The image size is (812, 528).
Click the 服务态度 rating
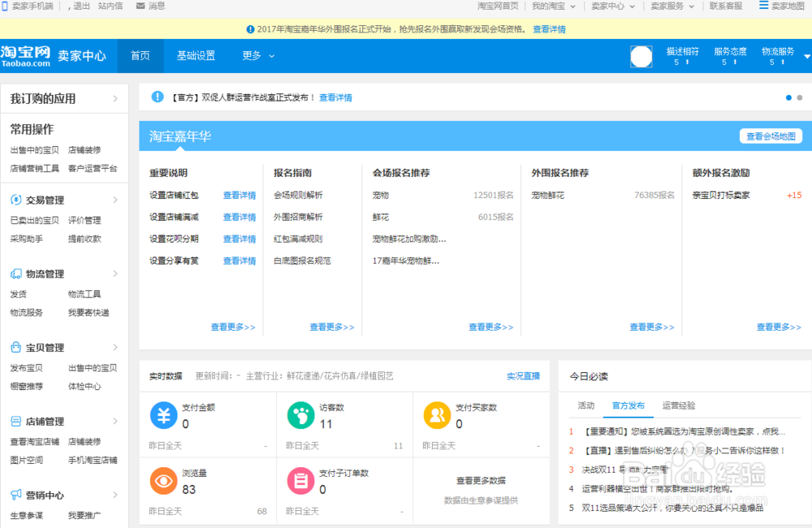click(x=730, y=56)
